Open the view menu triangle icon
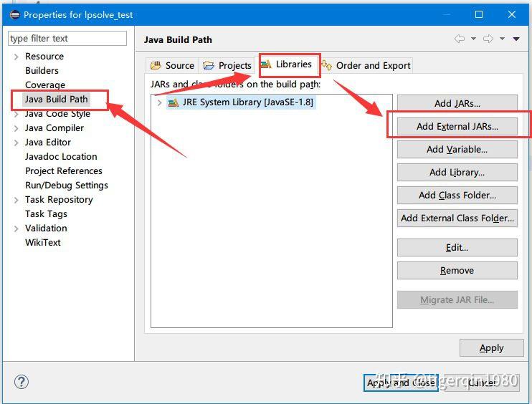The width and height of the screenshot is (532, 404). coord(516,39)
